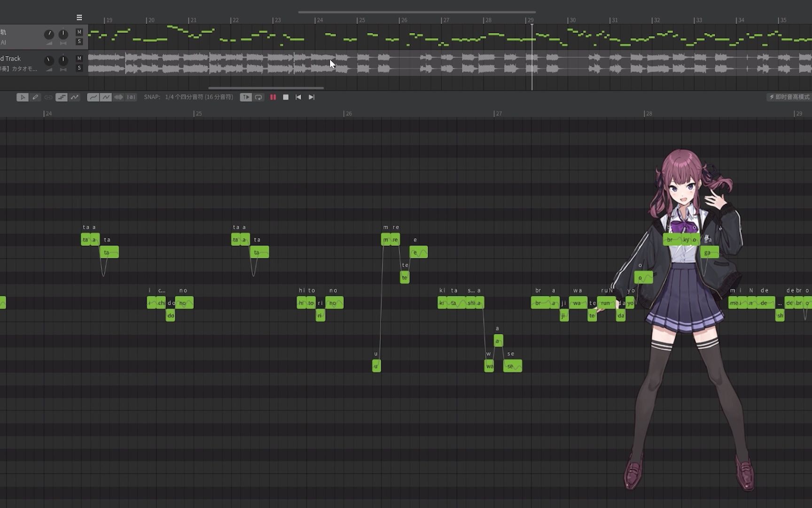Click the audio track pan knob
This screenshot has height=508, width=812.
click(63, 61)
